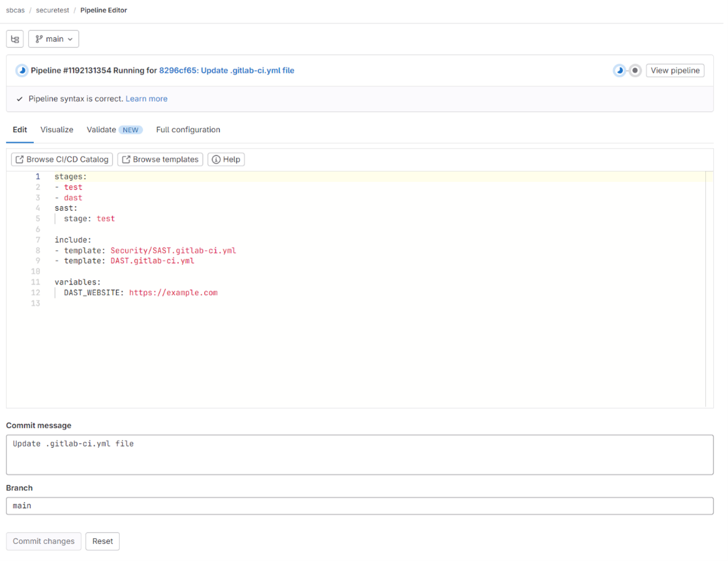The width and height of the screenshot is (728, 561).
Task: Click the Branch label
Action: [19, 488]
